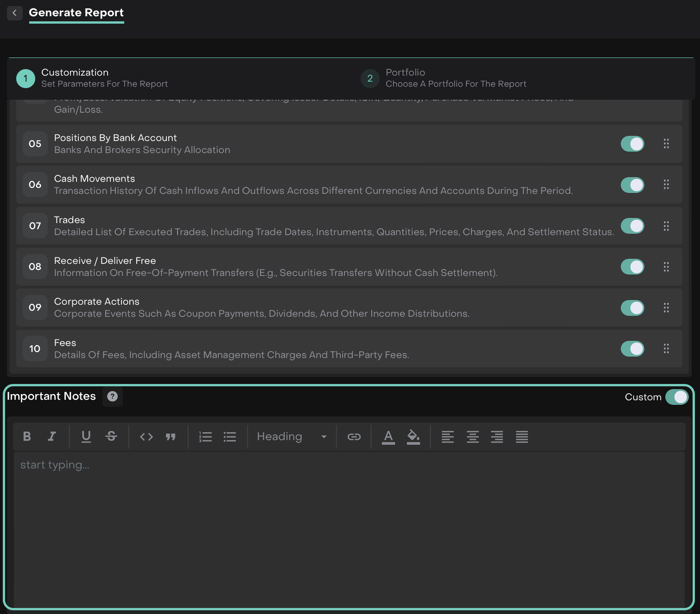Click the underline formatting icon
700x614 pixels.
[86, 436]
